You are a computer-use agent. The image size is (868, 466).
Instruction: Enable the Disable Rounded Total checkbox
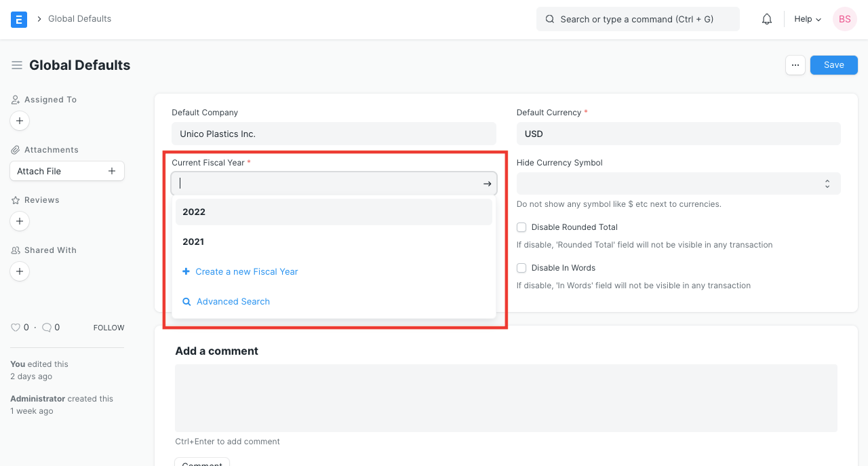(521, 227)
